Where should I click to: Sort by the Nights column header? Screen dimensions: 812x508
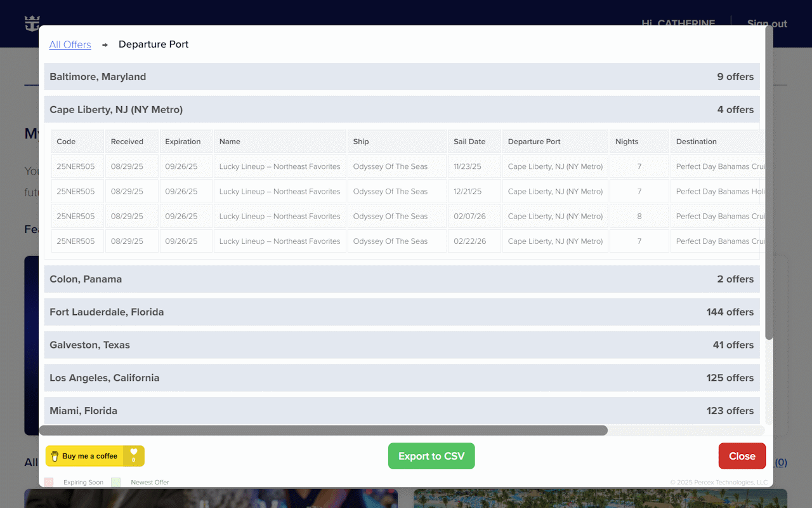[x=639, y=142]
